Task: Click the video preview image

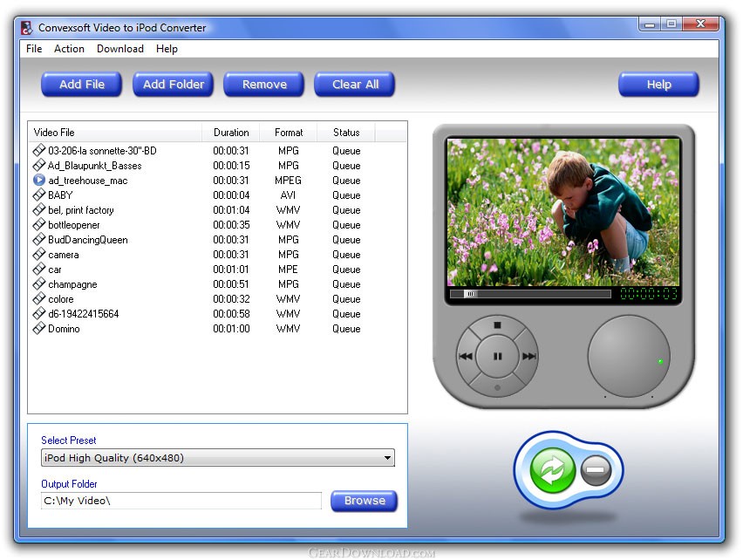Action: click(563, 212)
